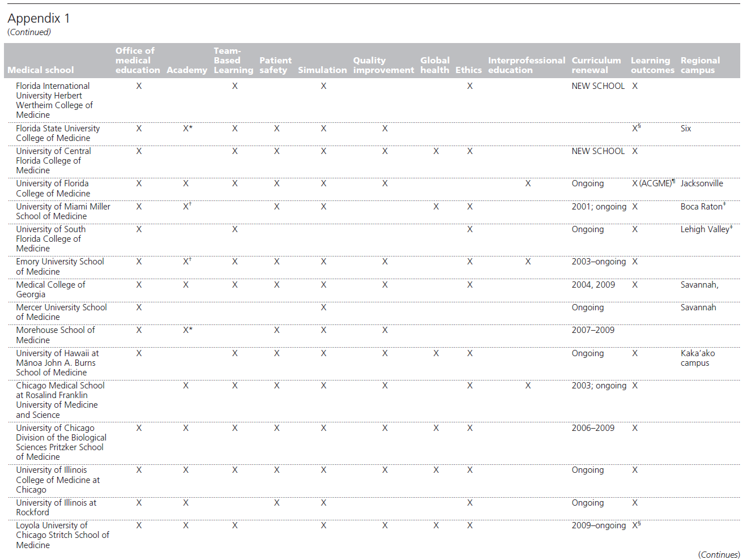Screen dimensions: 747x560
Task: Click Ongoing in University of Florida row
Action: (x=587, y=183)
